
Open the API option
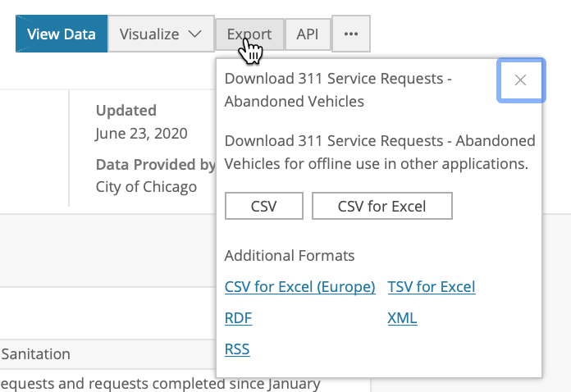[308, 34]
